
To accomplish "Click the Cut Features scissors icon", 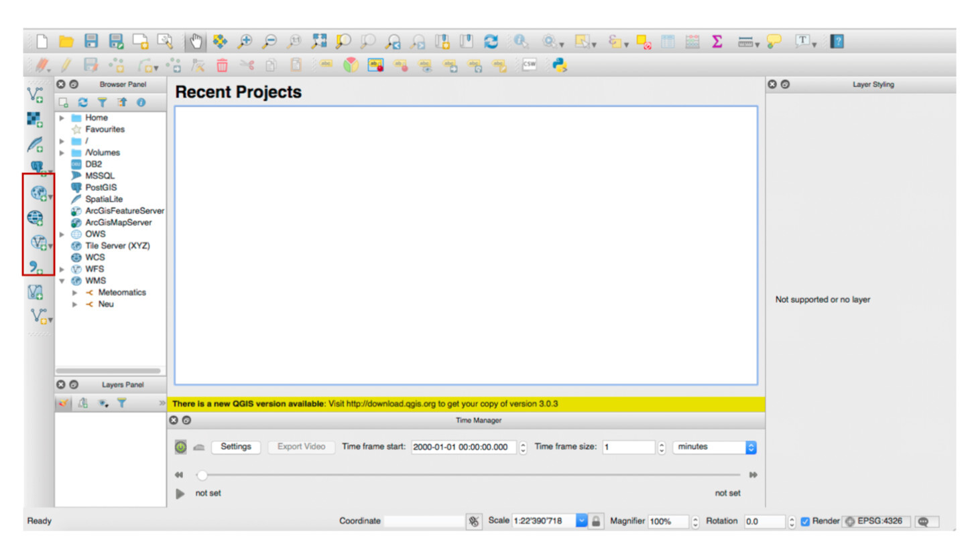I will 247,65.
